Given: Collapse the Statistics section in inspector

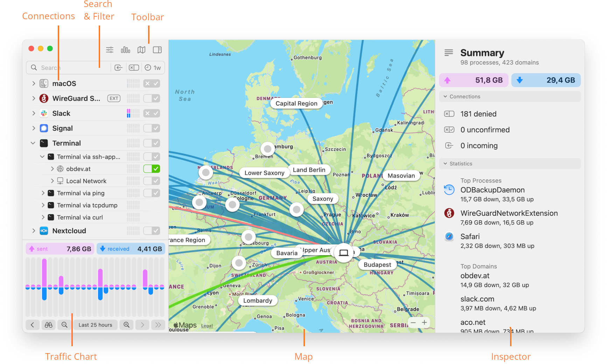Looking at the screenshot, I should 445,164.
